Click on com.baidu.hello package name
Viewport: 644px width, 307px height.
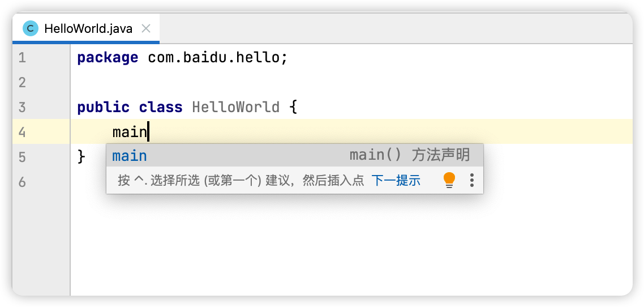[213, 58]
